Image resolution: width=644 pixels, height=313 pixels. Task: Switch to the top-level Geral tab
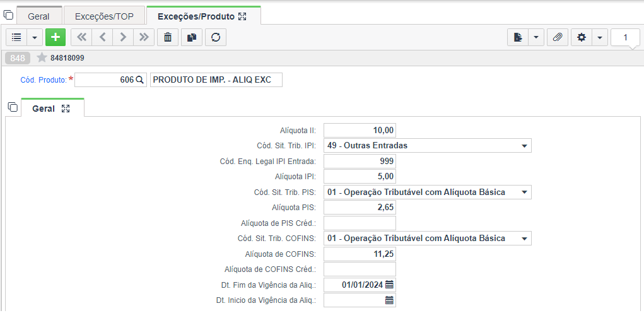(38, 16)
